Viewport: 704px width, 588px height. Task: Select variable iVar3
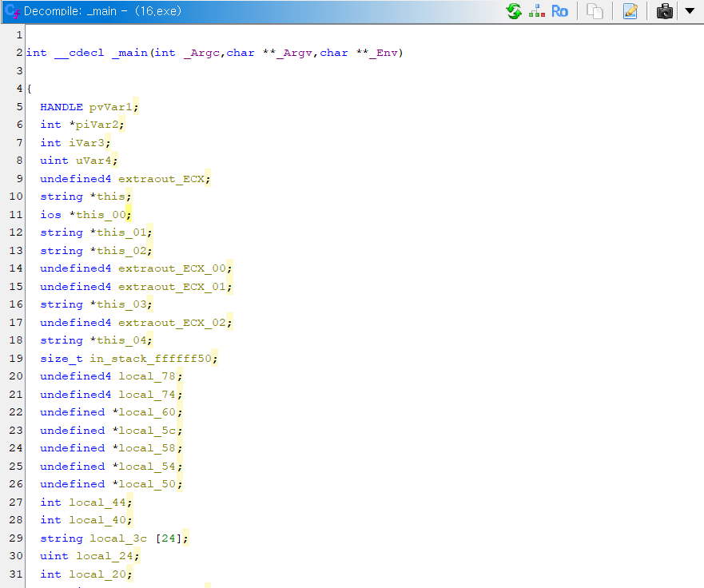tap(86, 143)
